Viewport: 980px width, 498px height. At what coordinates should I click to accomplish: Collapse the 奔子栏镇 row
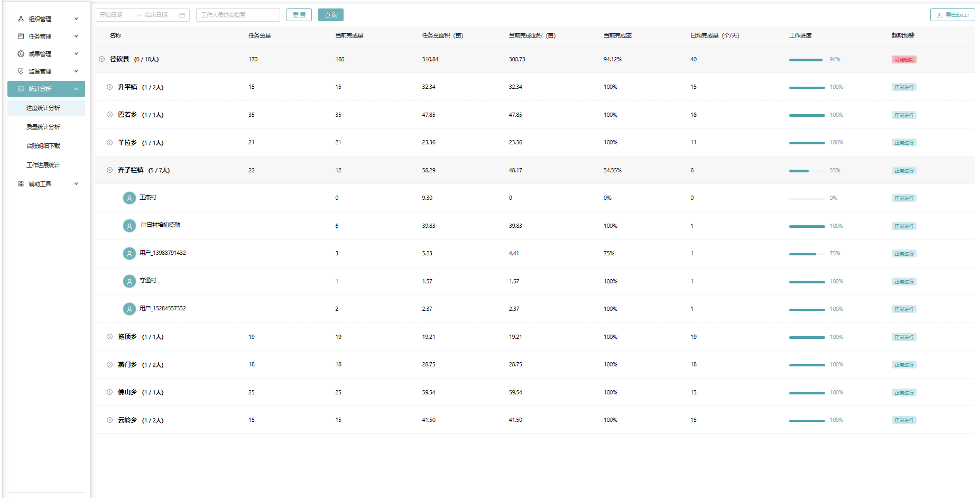(109, 170)
